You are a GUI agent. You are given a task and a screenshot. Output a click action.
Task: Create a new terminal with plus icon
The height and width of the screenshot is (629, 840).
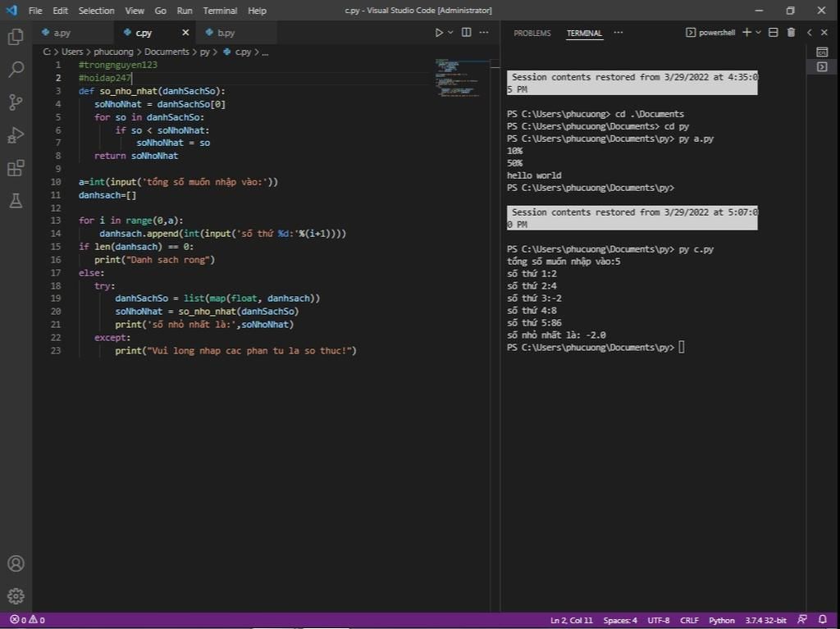(x=746, y=33)
